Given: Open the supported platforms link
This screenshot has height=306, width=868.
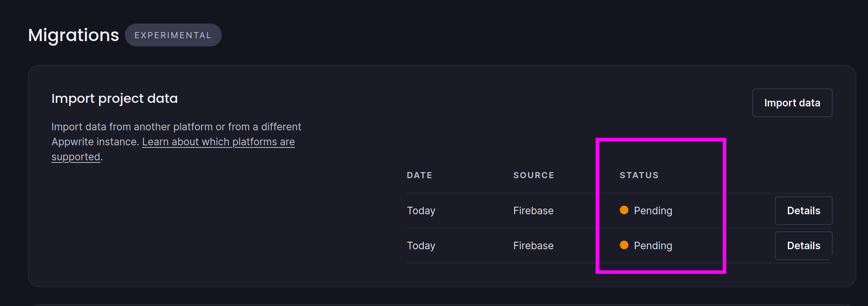Looking at the screenshot, I should [x=219, y=142].
